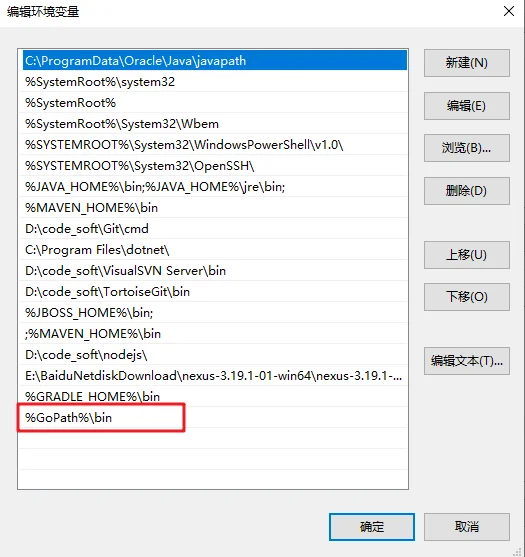Move entry up with 上移(U)
The image size is (525, 557).
(x=467, y=255)
